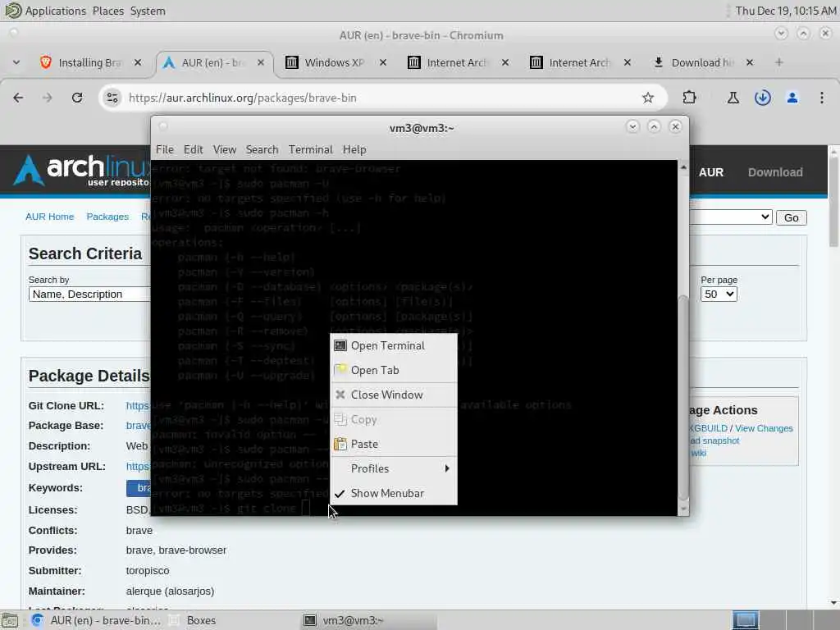Select AUR brave-bin window in taskbar
This screenshot has width=840, height=630.
96,620
